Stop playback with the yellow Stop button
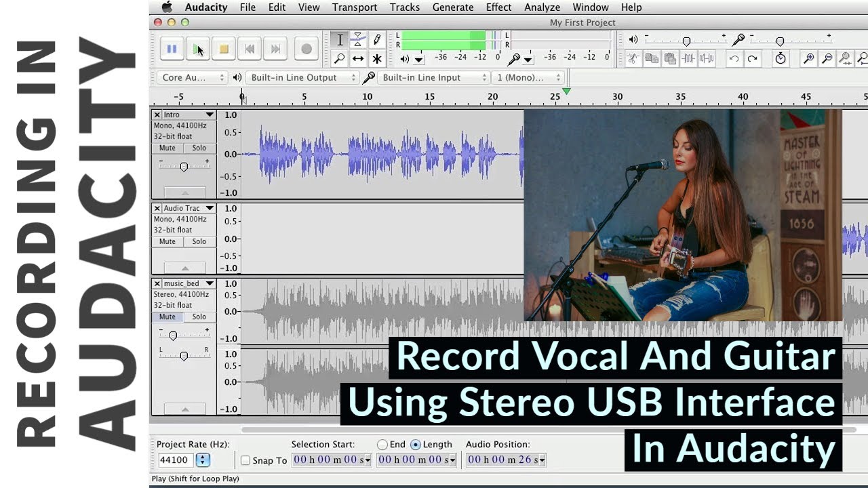 [223, 49]
